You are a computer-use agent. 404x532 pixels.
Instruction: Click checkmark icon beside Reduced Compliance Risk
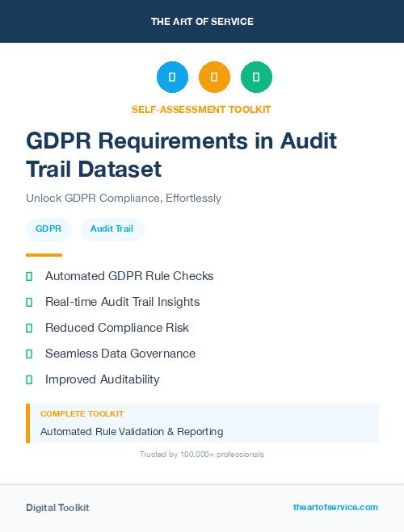pyautogui.click(x=29, y=328)
